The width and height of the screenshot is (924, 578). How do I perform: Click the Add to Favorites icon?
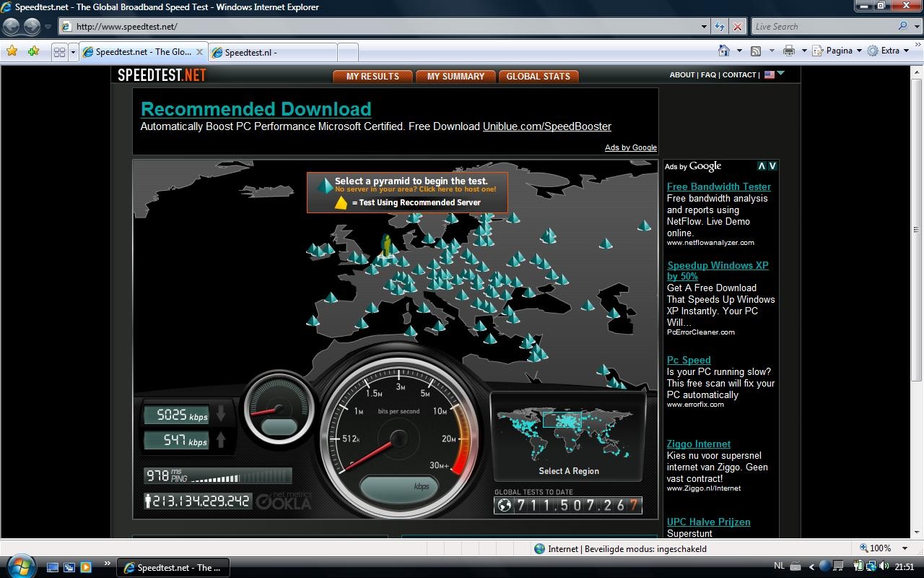click(33, 51)
